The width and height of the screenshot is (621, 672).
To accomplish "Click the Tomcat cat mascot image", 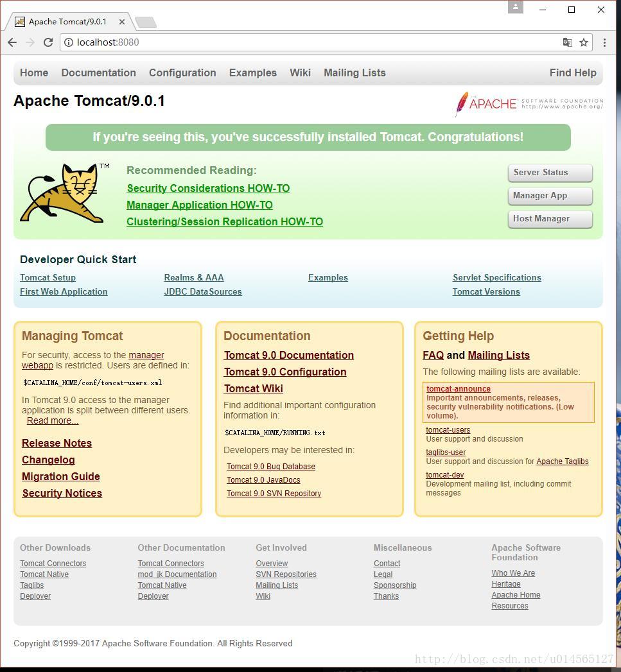I will (x=64, y=193).
